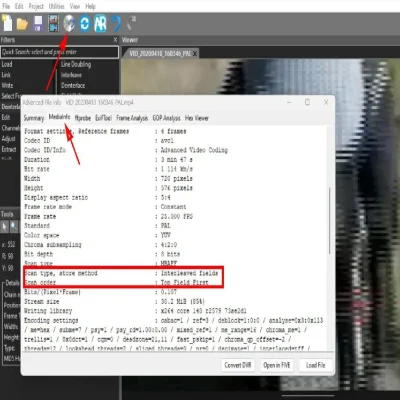Undo with the blue curved arrow icon
The height and width of the screenshot is (400, 400).
click(x=116, y=24)
